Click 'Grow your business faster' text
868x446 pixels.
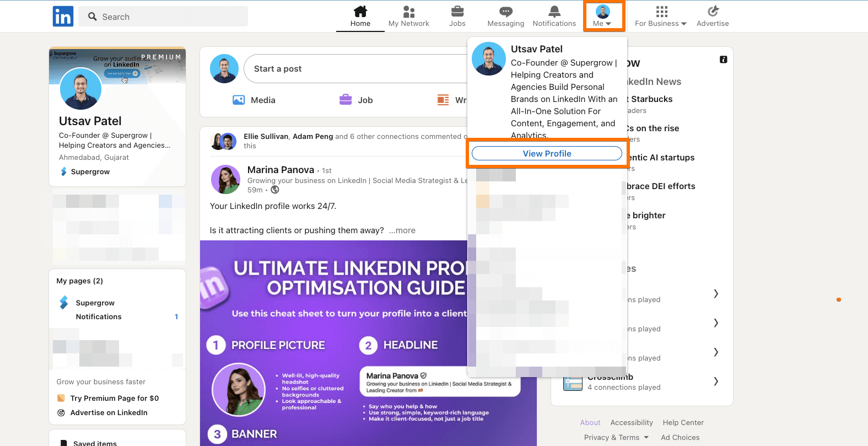[x=101, y=382]
